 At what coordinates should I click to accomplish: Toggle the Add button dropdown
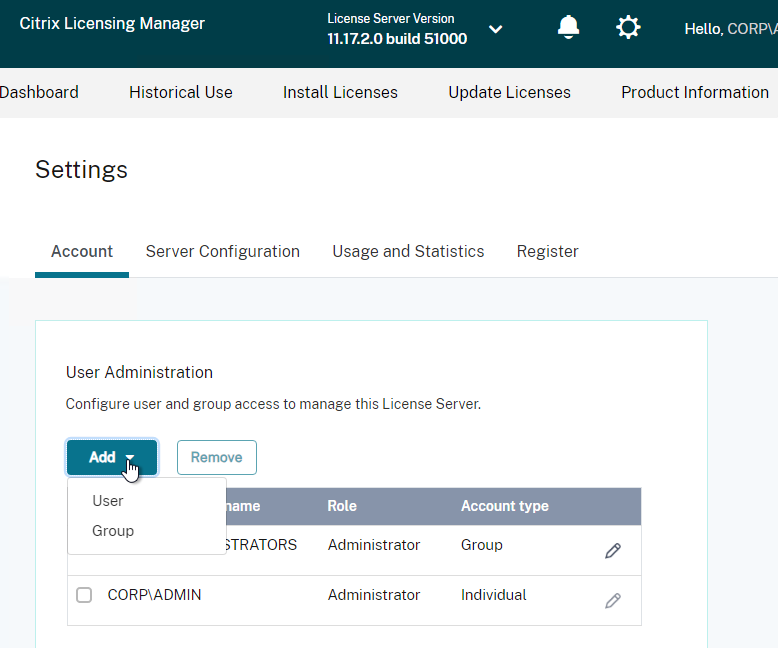click(112, 457)
